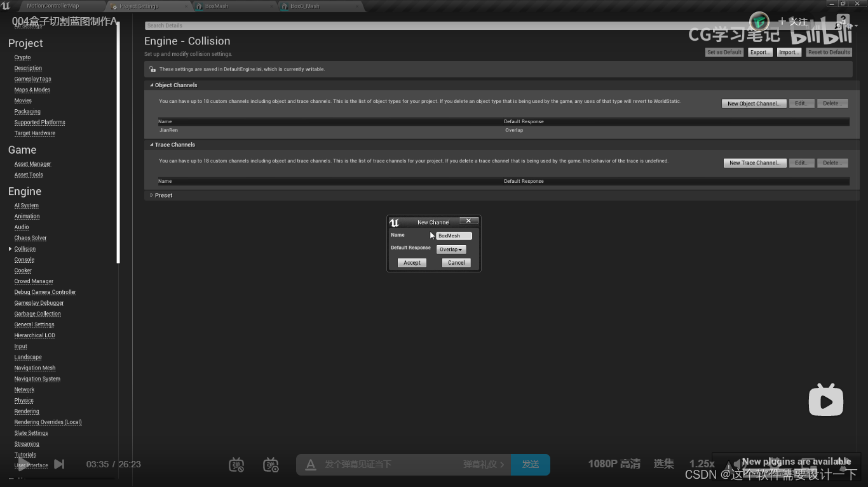This screenshot has height=487, width=868.
Task: Close the BoxMash tab
Action: coord(273,6)
